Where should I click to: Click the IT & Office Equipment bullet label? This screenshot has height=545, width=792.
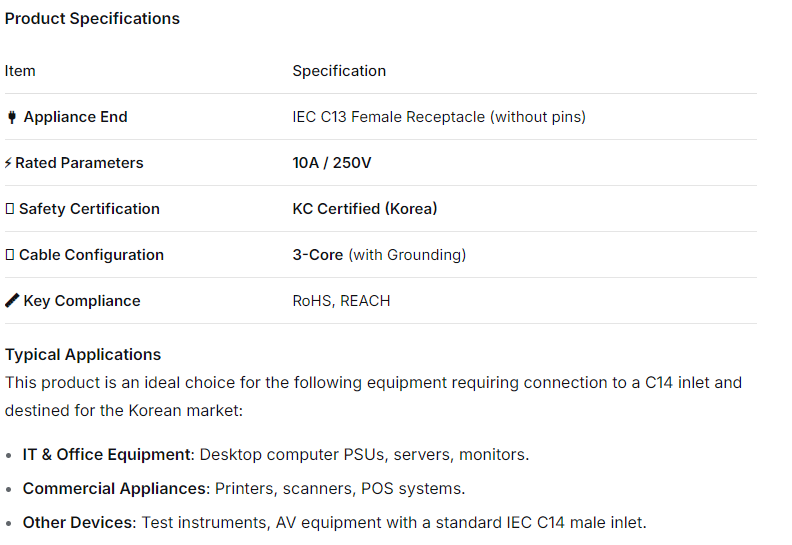coord(107,455)
